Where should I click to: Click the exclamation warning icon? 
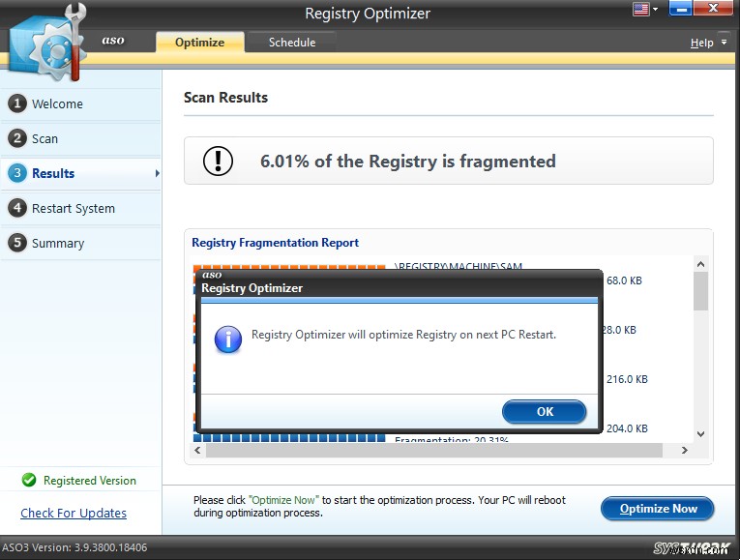tap(218, 161)
